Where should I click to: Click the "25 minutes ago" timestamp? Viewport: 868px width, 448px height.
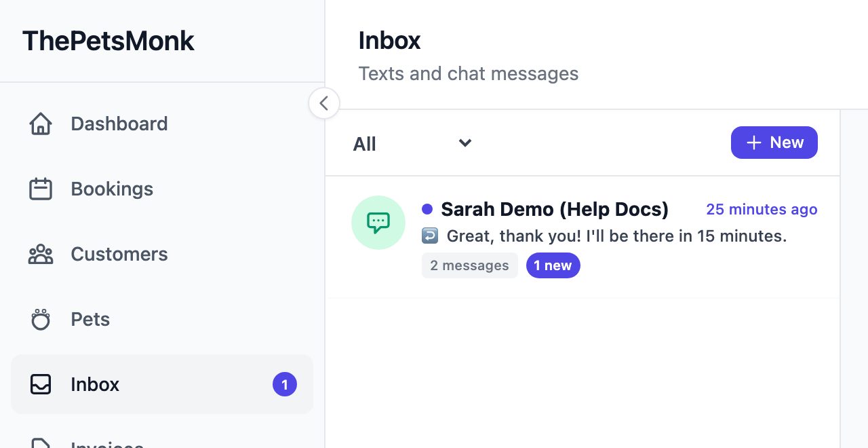tap(762, 209)
